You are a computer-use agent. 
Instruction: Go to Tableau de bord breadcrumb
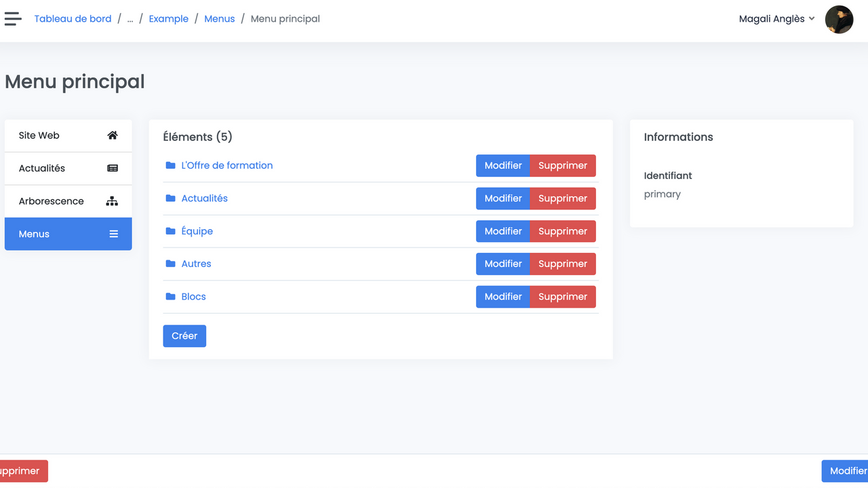pos(73,19)
